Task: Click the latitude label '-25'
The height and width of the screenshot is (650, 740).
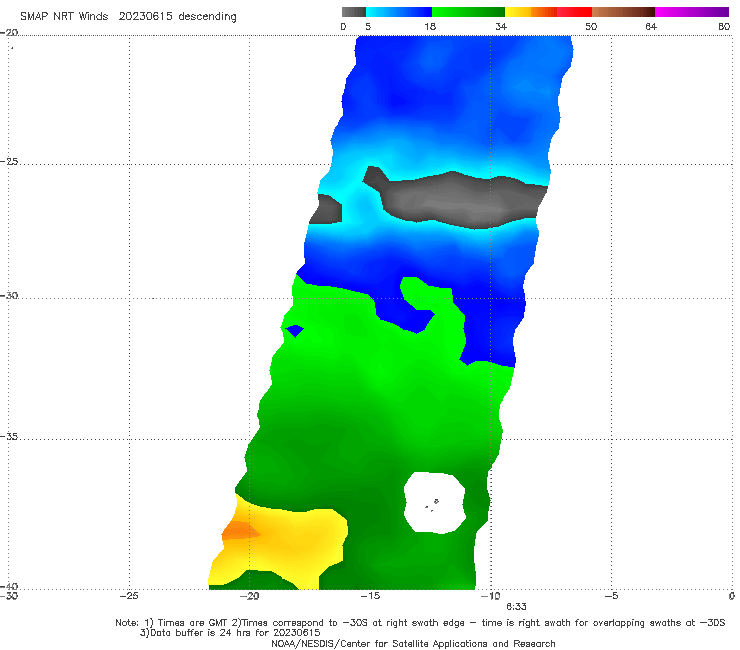Action: (x=9, y=161)
